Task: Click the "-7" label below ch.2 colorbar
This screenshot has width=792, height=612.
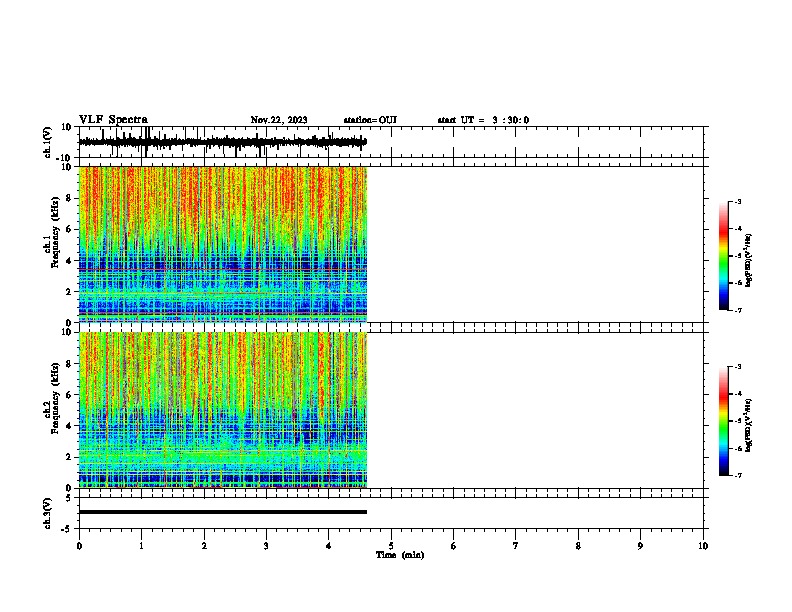Action: point(738,475)
